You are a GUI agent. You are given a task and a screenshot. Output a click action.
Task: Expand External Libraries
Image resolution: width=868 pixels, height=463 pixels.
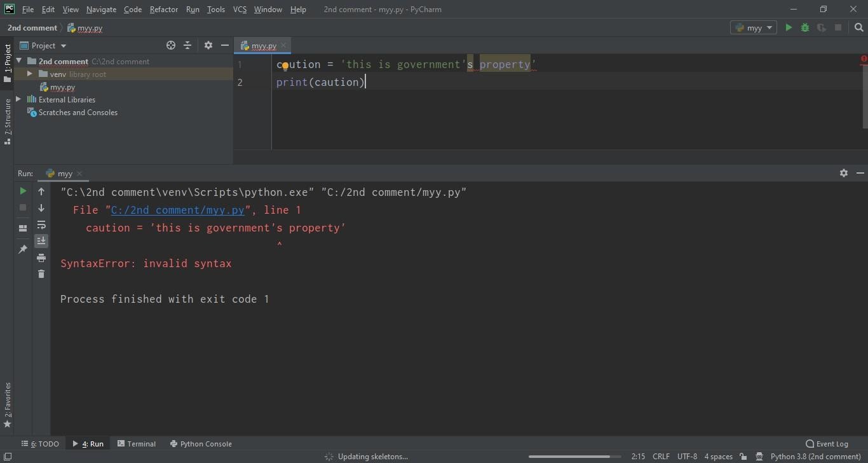click(18, 99)
